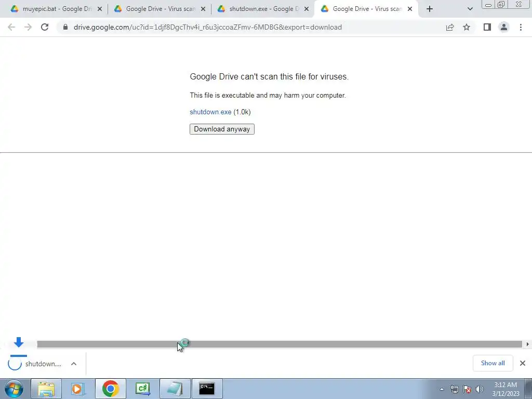Open the network status tray icon

click(x=454, y=389)
